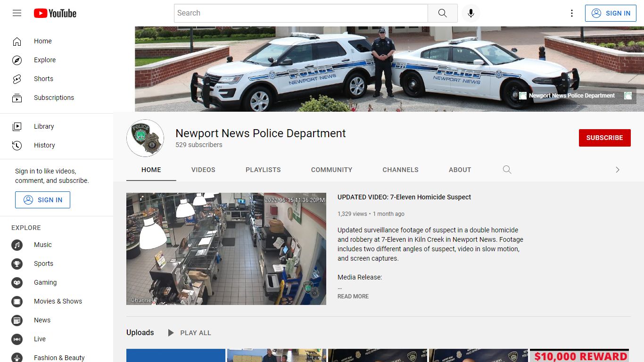The image size is (644, 362).
Task: Click the Search input field
Action: tap(301, 13)
